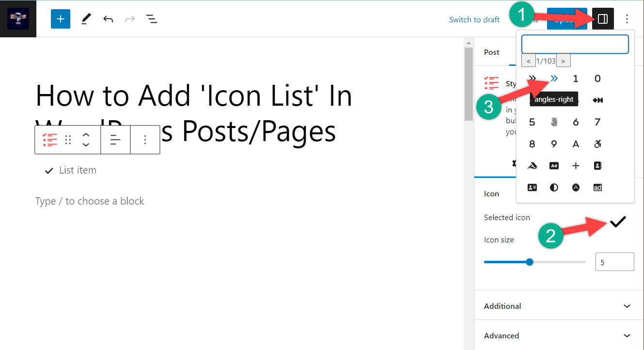Undo the last change
Viewport: 644px width, 350px height.
108,19
